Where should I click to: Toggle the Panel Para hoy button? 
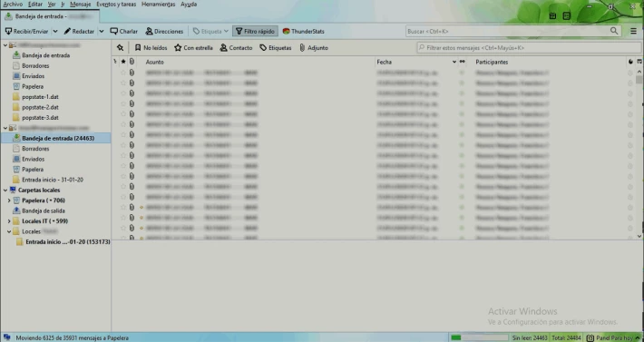pos(613,337)
